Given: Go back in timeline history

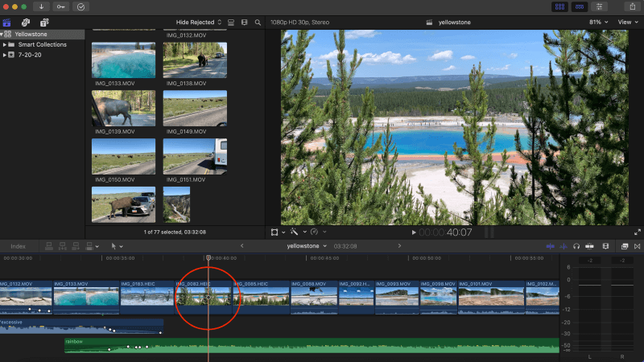Looking at the screenshot, I should 242,246.
